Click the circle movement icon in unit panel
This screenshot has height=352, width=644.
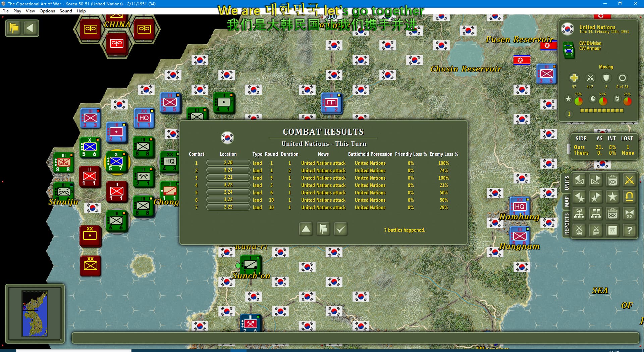(x=622, y=78)
